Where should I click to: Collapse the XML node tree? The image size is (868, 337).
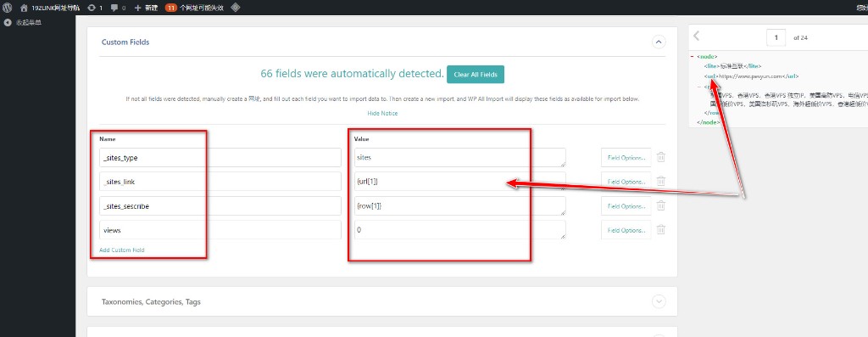pyautogui.click(x=692, y=56)
